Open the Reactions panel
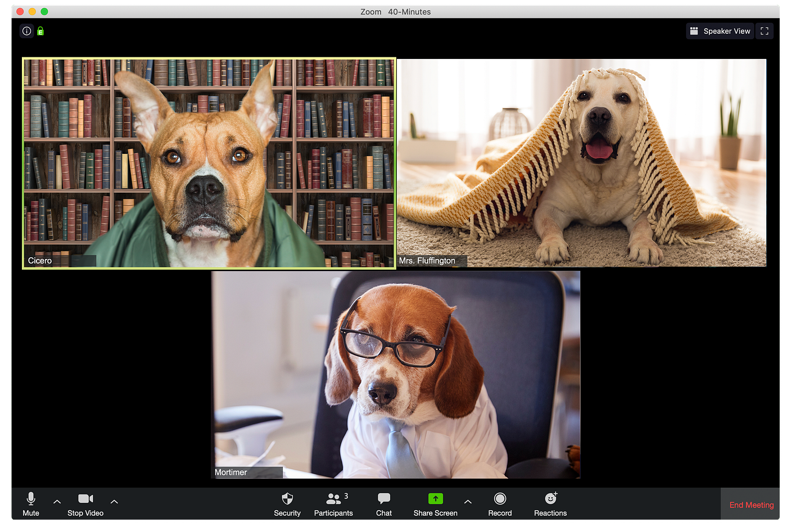The height and width of the screenshot is (532, 787). [550, 504]
